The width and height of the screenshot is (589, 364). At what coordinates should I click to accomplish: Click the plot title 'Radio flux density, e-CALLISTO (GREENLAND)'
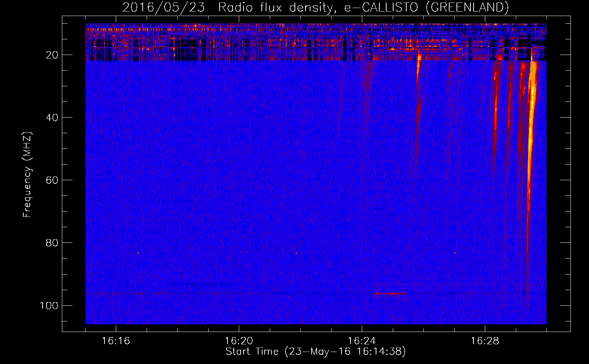coord(363,7)
